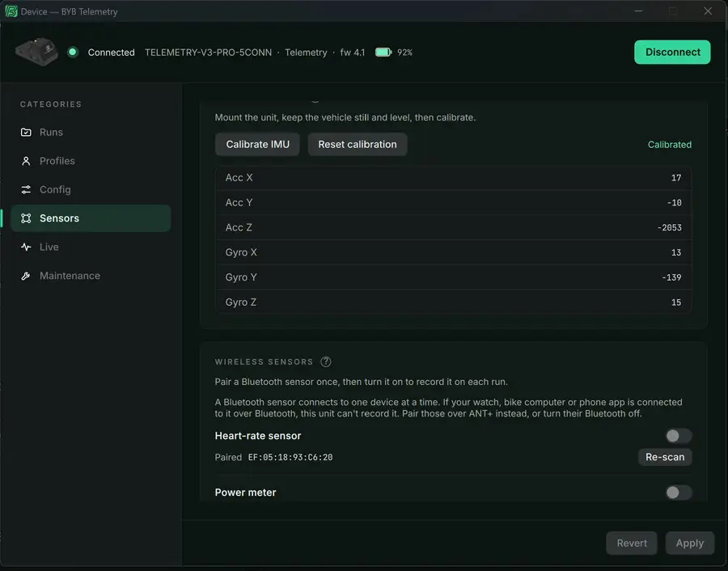The height and width of the screenshot is (571, 728).
Task: Click the Wireless Sensors help icon
Action: click(x=326, y=362)
